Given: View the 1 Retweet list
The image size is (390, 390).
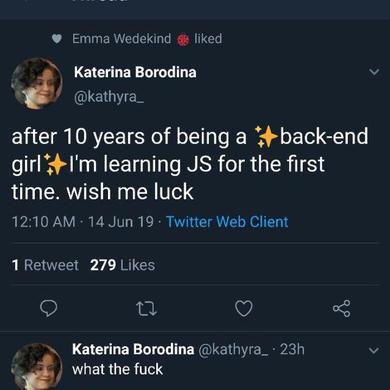Looking at the screenshot, I should click(45, 265).
